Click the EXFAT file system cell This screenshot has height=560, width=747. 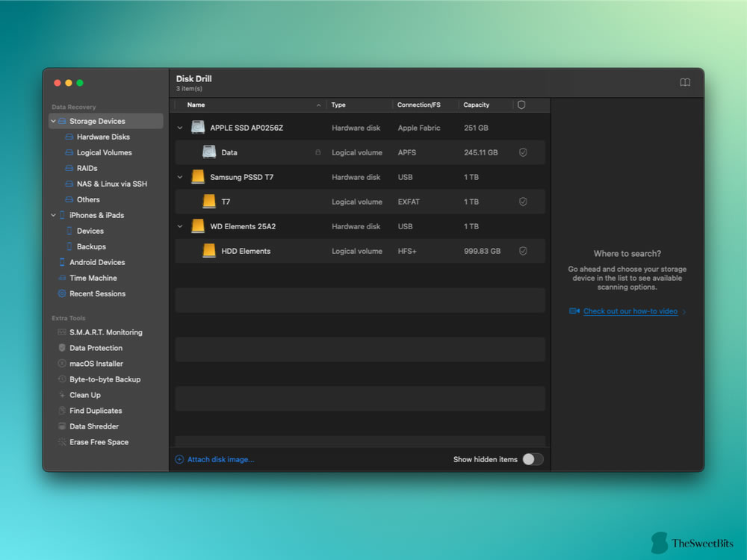point(409,202)
